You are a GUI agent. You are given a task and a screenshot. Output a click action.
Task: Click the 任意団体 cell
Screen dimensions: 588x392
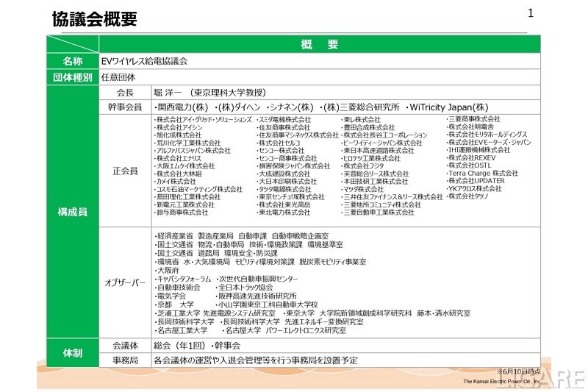pyautogui.click(x=119, y=76)
